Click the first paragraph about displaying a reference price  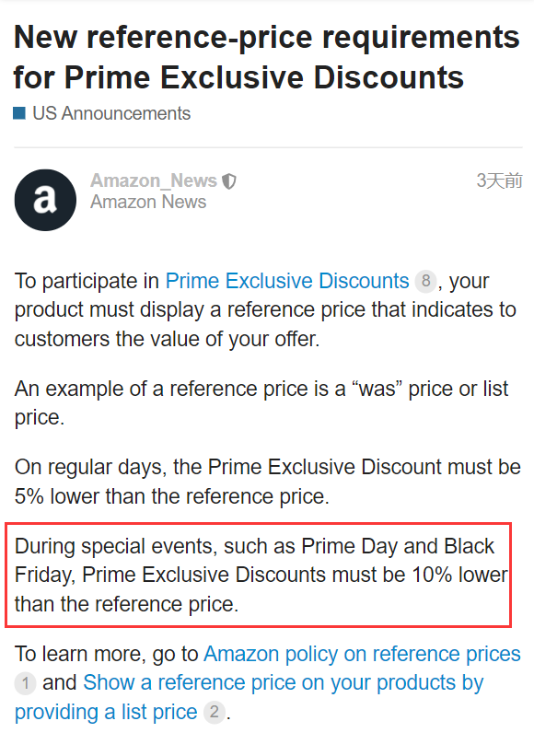[x=265, y=310]
